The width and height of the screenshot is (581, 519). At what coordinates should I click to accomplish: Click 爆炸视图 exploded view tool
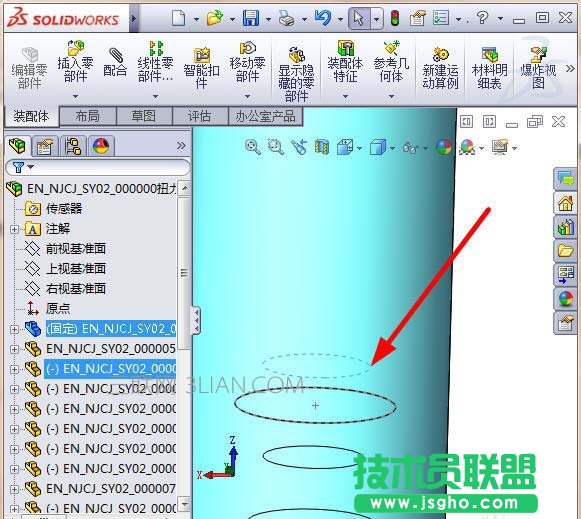[538, 68]
